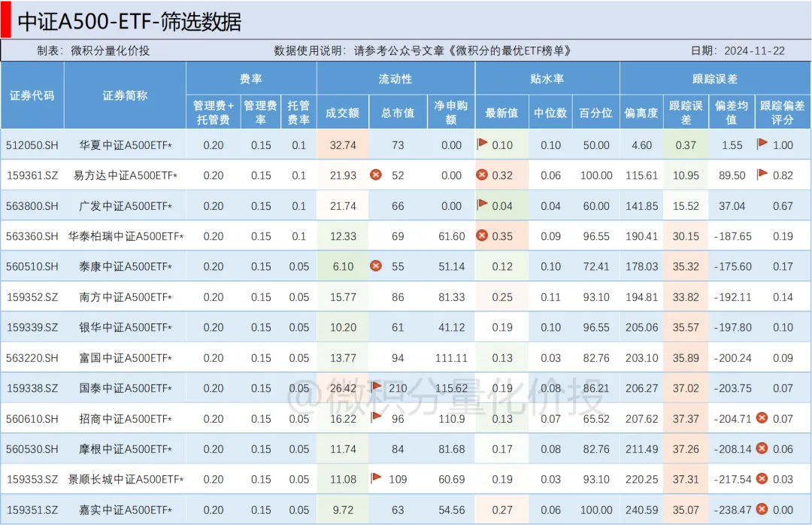Screen dimensions: 812x525
Task: Click the red flag beside 华夏 最新值 0.10
Action: coord(483,143)
